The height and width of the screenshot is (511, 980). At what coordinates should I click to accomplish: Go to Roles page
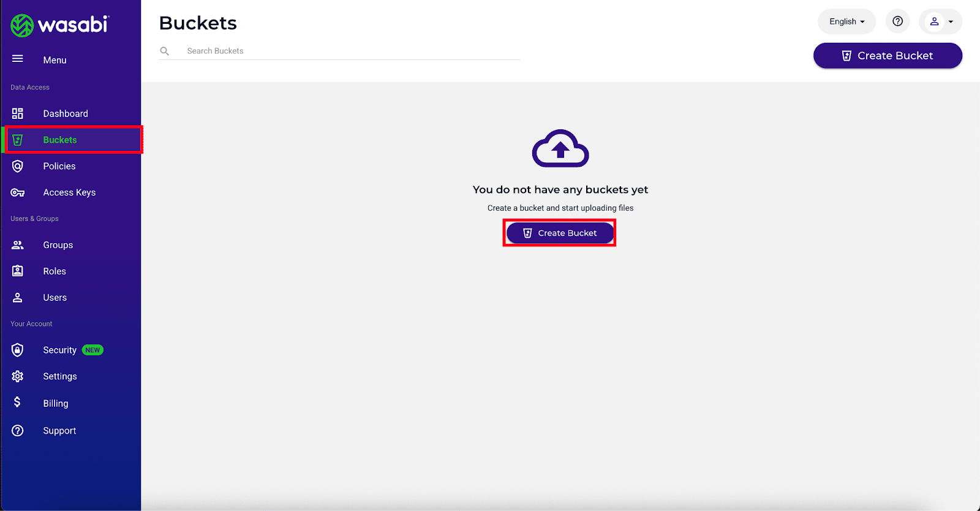[x=55, y=271]
